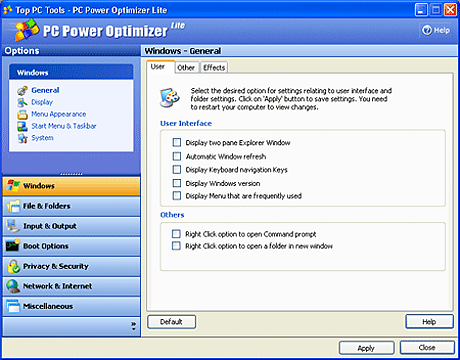Enable Display Windows version checkbox
The image size is (460, 360).
[177, 183]
